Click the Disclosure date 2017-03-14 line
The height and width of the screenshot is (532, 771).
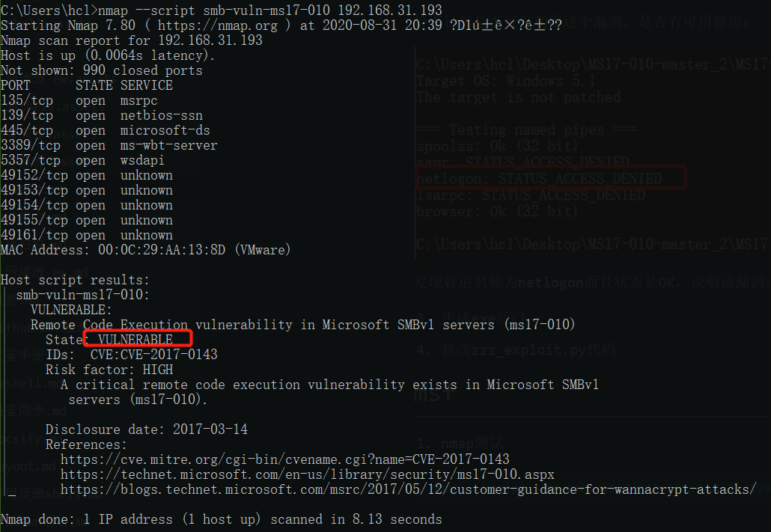(x=147, y=429)
